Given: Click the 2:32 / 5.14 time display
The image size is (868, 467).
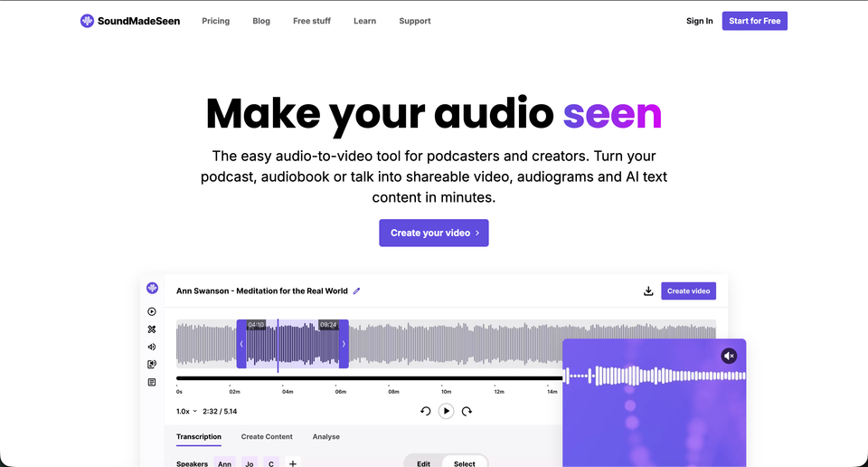Looking at the screenshot, I should [220, 411].
